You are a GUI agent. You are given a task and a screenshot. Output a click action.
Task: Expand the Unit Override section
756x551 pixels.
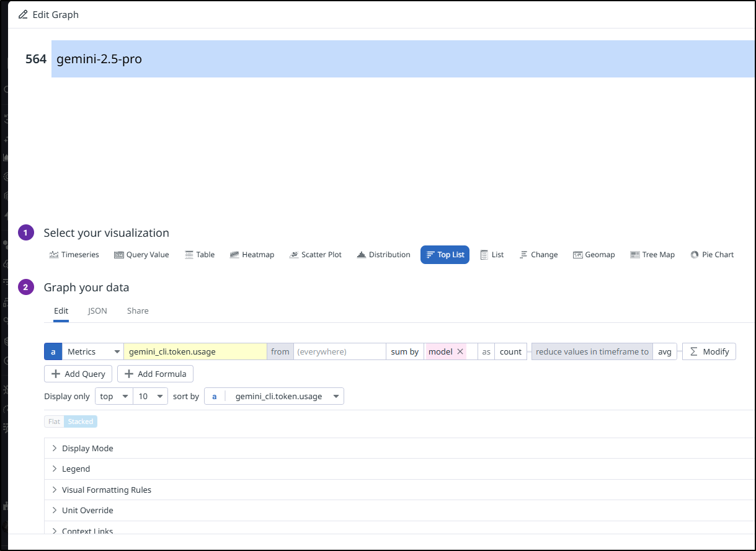point(399,510)
